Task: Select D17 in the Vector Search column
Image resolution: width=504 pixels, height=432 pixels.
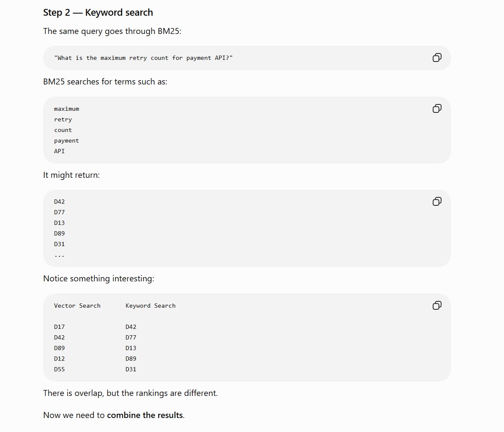Action: pyautogui.click(x=59, y=327)
